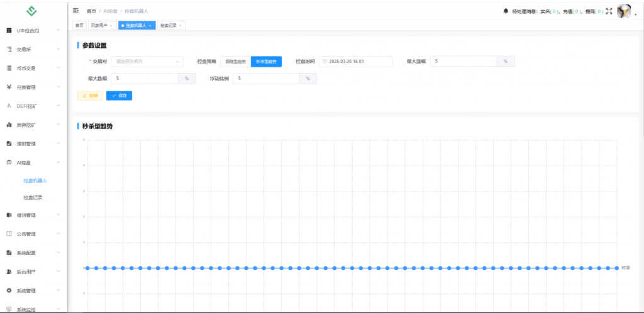The height and width of the screenshot is (313, 644).
Task: Expand the 兑换管理 menu chevron
Action: [58, 87]
